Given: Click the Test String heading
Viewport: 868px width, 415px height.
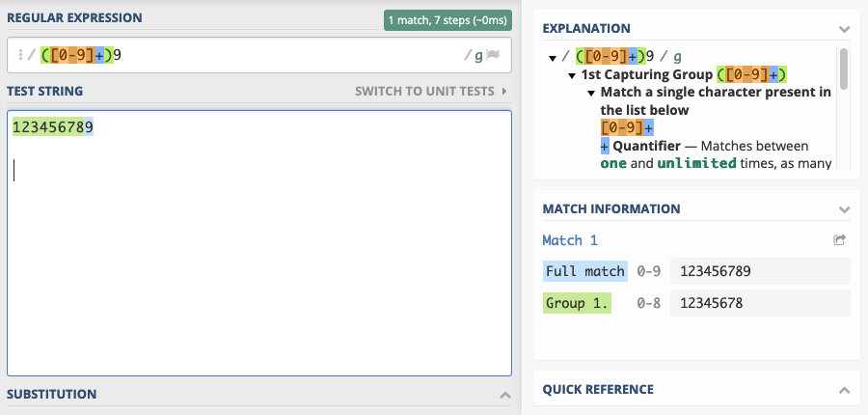Looking at the screenshot, I should point(44,91).
